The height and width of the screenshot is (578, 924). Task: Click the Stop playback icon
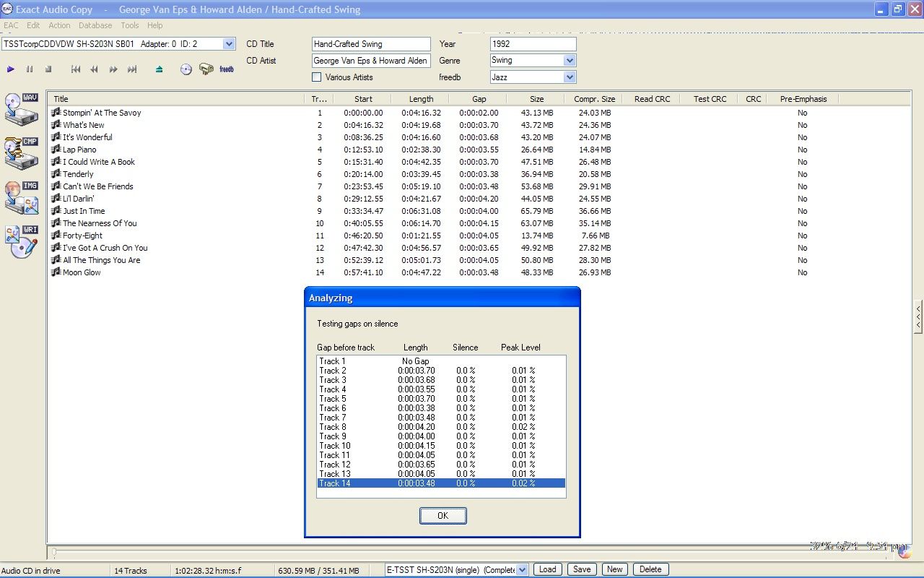[x=48, y=69]
